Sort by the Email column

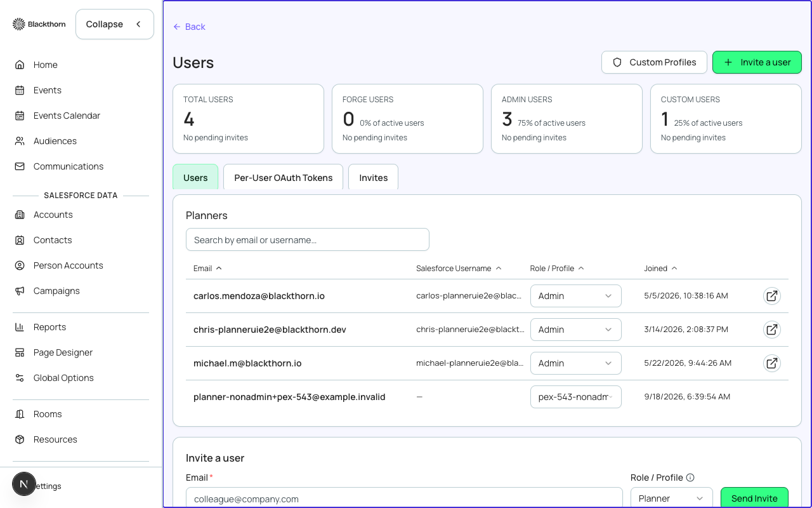[207, 268]
